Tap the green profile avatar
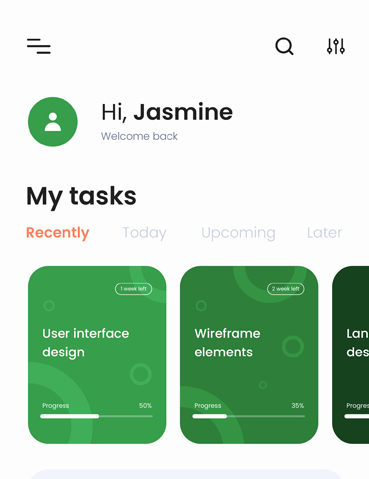Viewport: 369px width, 479px height. point(53,122)
